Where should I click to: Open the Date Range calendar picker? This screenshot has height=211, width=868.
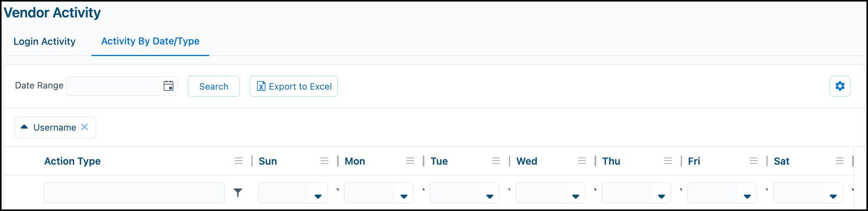point(168,86)
